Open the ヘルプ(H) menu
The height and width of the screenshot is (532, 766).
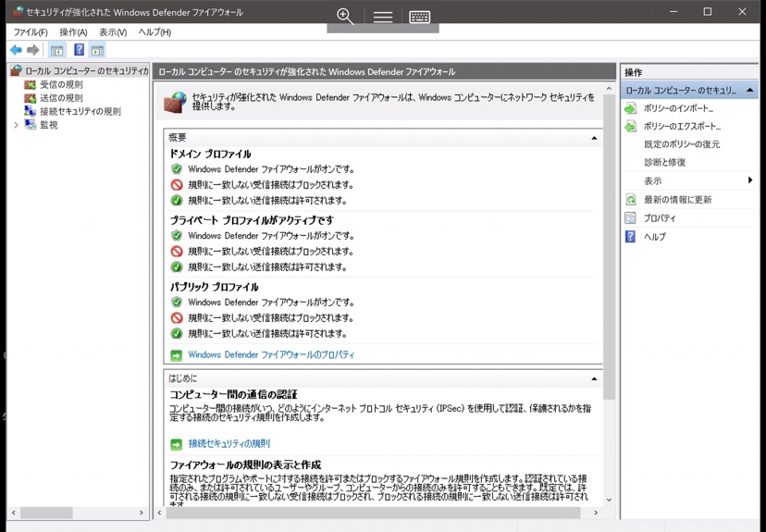pos(154,32)
